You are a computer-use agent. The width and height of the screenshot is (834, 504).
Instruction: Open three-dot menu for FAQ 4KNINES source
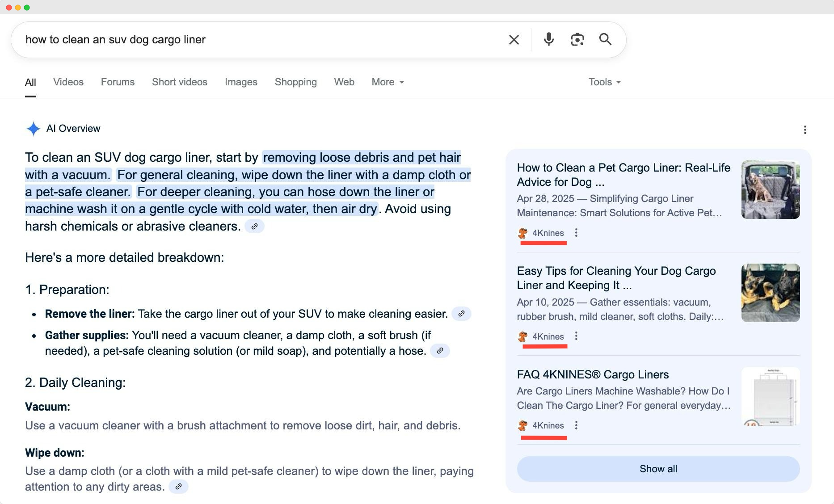576,425
